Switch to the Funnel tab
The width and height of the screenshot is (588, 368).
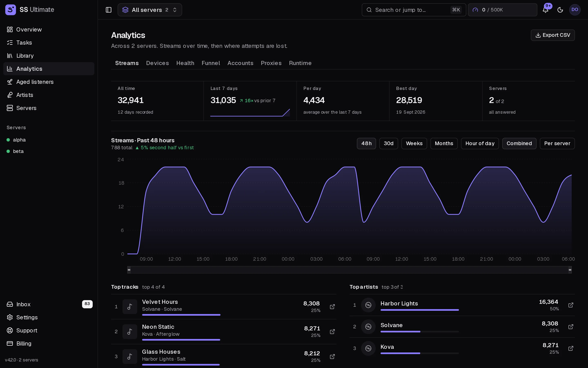tap(211, 63)
